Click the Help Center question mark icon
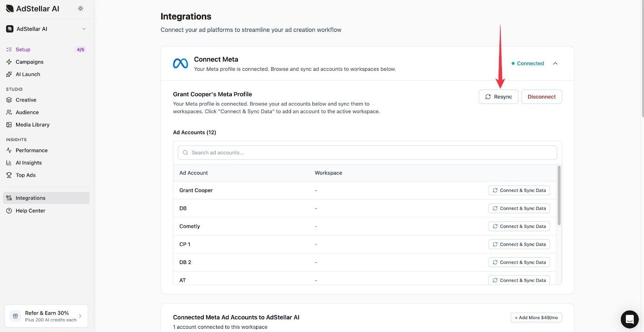This screenshot has width=644, height=332. click(9, 211)
